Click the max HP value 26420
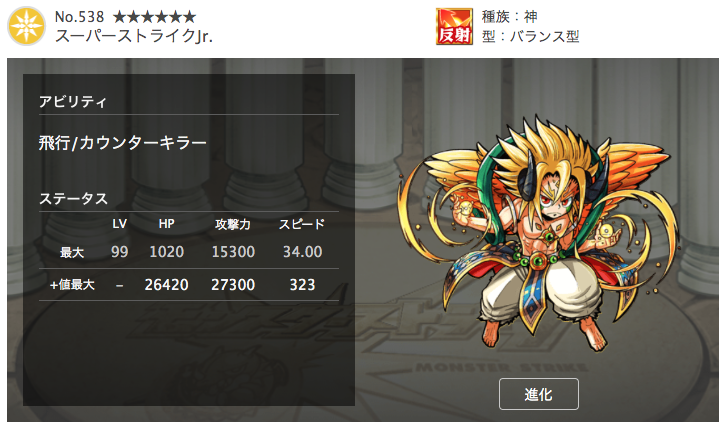Screen dimensions: 724x429 166,284
